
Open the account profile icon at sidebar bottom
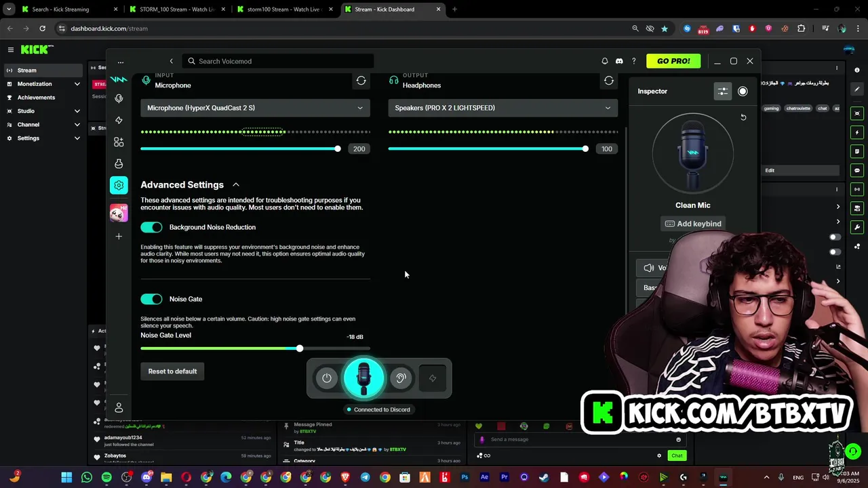point(119,407)
